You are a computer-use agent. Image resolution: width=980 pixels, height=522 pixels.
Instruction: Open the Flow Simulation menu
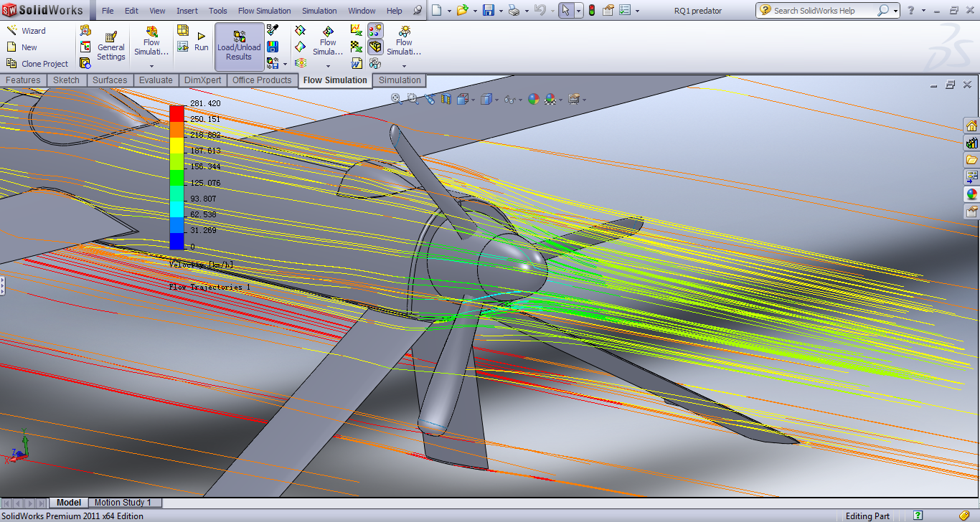tap(264, 11)
